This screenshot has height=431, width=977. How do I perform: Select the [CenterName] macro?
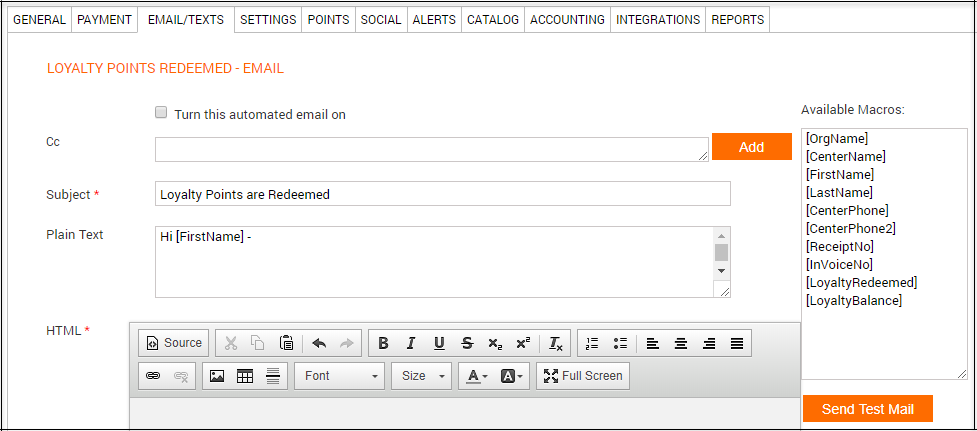tap(845, 156)
